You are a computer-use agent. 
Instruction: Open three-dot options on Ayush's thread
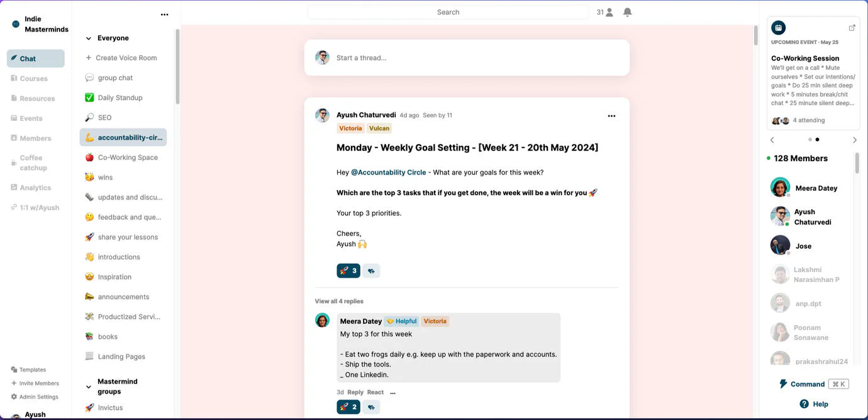click(611, 116)
